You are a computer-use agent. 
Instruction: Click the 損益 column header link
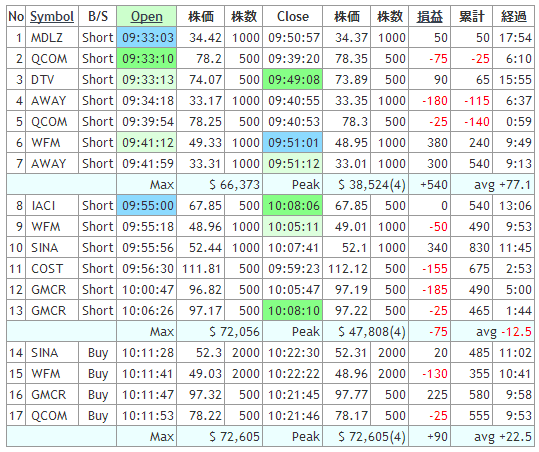pos(429,16)
